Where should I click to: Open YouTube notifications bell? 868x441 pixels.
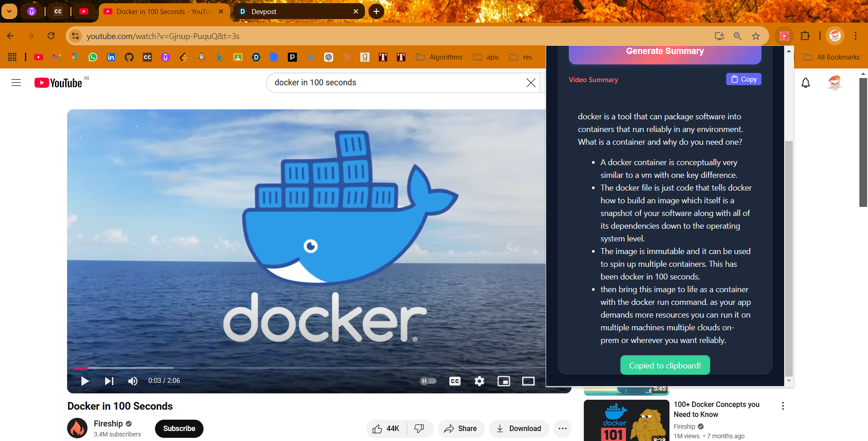point(805,83)
